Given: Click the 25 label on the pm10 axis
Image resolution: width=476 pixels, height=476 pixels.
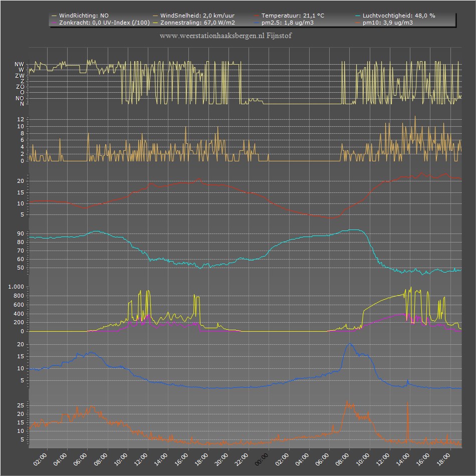Looking at the screenshot, I should (21, 405).
